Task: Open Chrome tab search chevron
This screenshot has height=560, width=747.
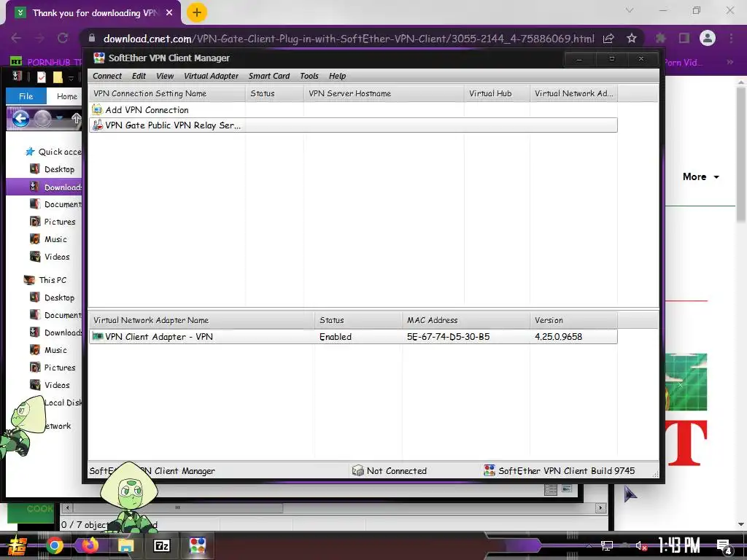Action: [x=630, y=10]
